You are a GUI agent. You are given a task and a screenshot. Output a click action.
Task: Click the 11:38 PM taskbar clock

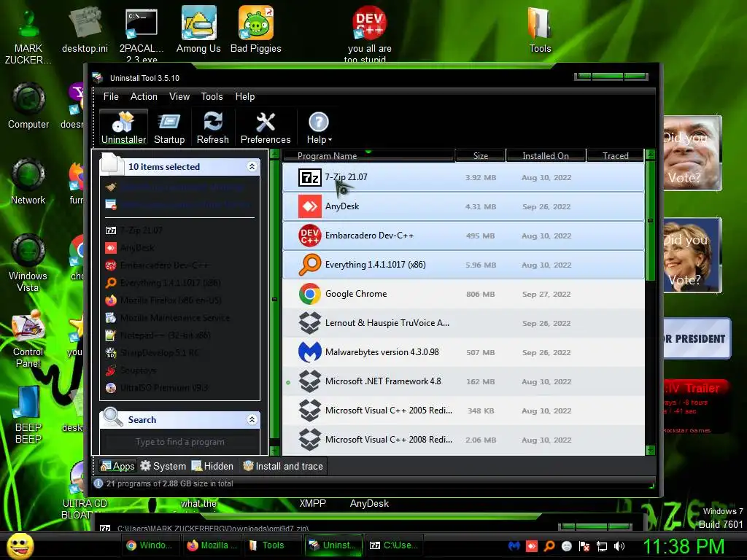[684, 547]
